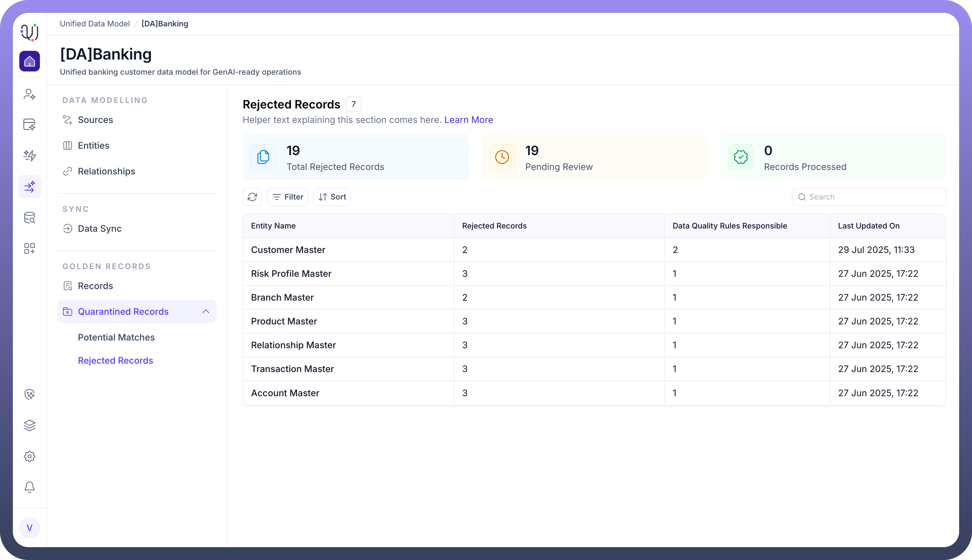Viewport: 972px width, 560px height.
Task: Open user avatar V at bottom
Action: (30, 528)
